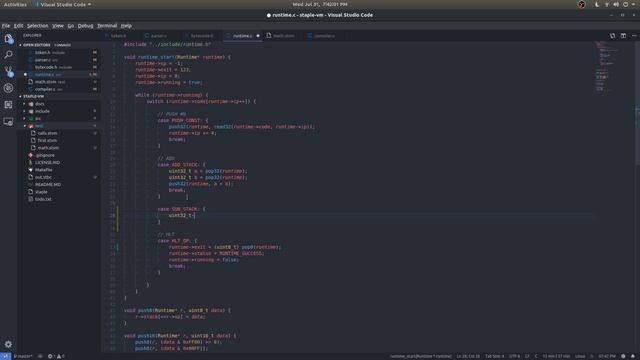Switch to the math.atom tab

click(x=283, y=36)
